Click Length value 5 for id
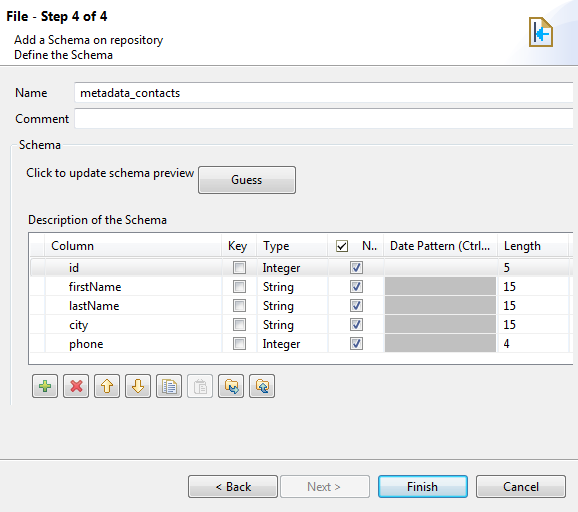578x512 pixels. (x=533, y=268)
